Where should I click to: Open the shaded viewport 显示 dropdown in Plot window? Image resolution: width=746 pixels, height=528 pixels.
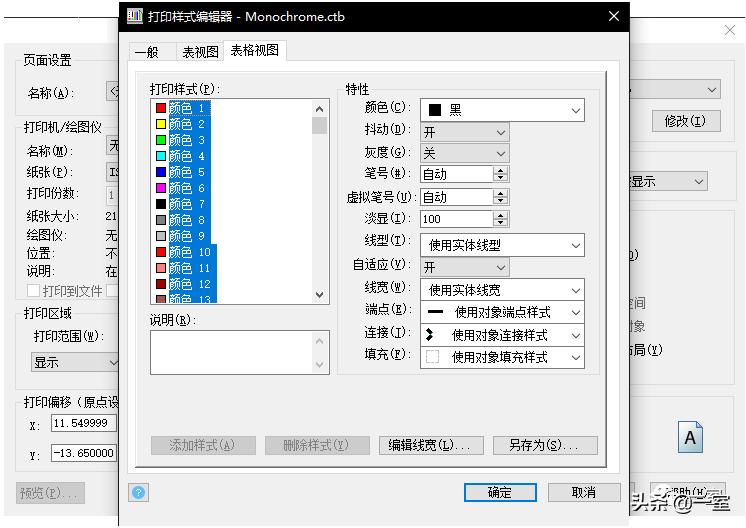pyautogui.click(x=668, y=181)
